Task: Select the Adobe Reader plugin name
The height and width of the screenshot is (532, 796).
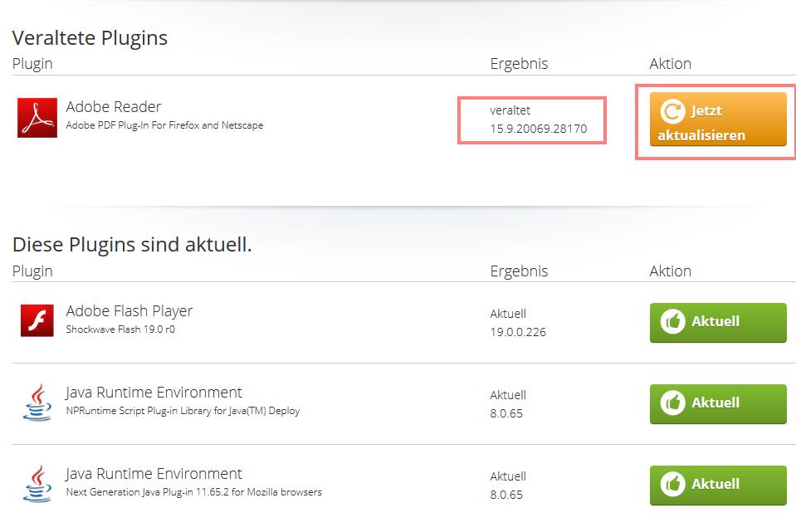Action: point(114,107)
